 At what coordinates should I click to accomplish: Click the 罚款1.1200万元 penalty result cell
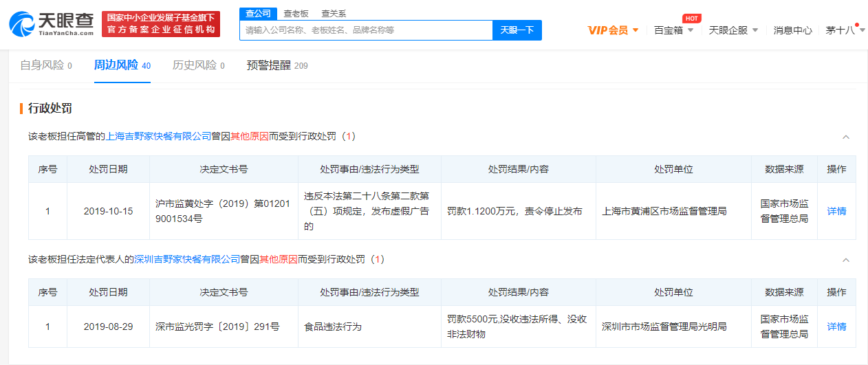(x=519, y=211)
